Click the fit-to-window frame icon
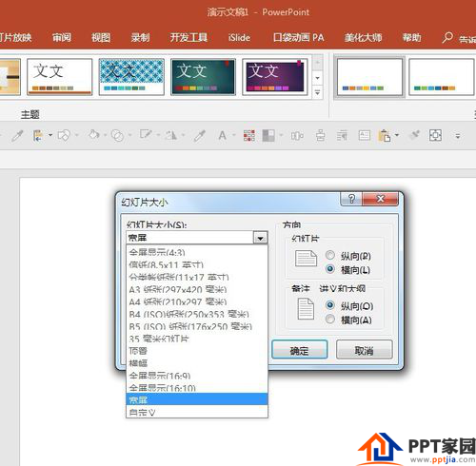This screenshot has height=466, width=476. pos(435,136)
